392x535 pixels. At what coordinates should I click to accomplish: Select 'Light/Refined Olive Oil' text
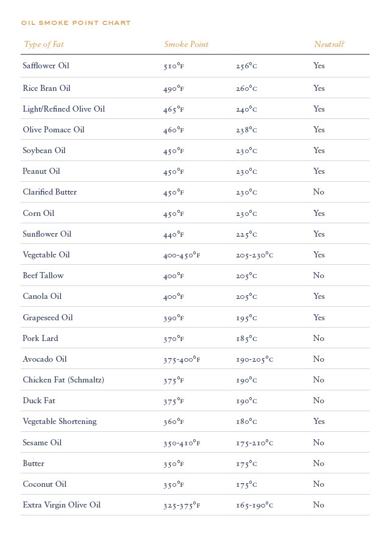(x=63, y=109)
